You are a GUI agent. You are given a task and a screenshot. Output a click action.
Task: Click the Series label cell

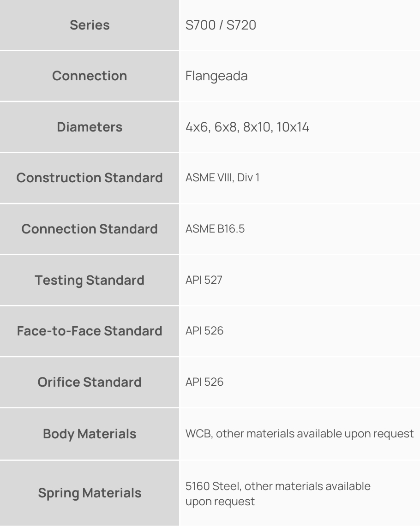point(90,25)
